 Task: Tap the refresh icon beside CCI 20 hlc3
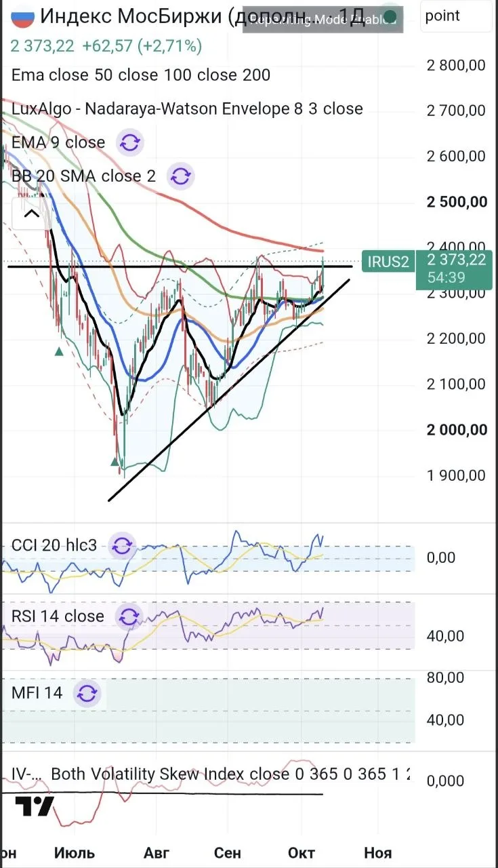point(122,545)
